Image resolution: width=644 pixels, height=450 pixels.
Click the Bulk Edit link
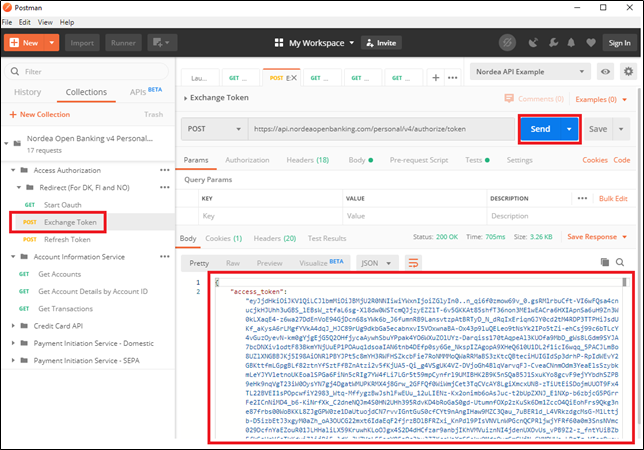(x=613, y=198)
